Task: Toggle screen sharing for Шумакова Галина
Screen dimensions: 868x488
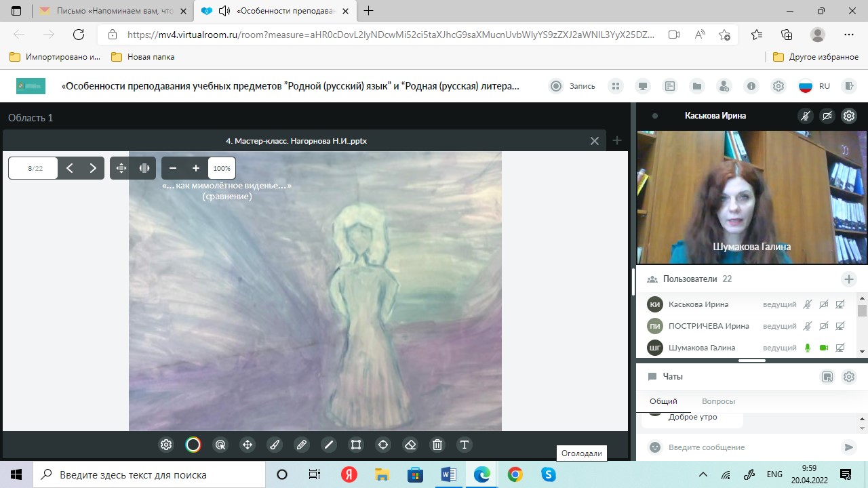Action: coord(840,348)
